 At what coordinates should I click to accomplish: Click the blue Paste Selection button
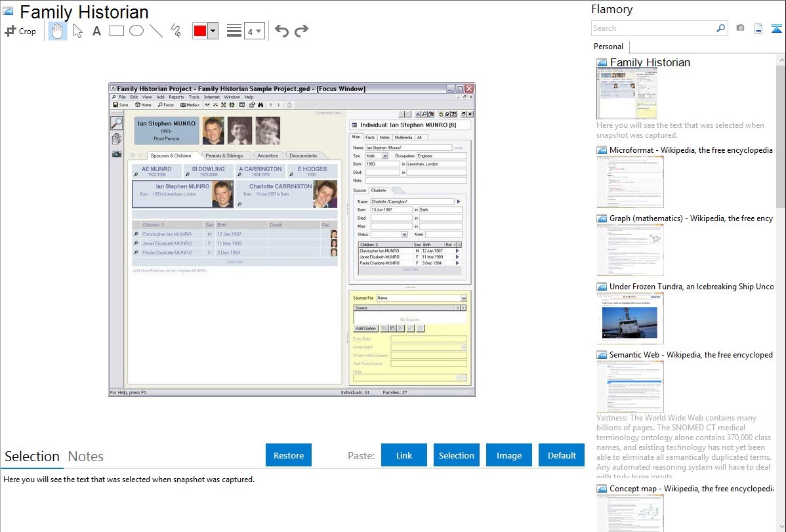coord(457,455)
